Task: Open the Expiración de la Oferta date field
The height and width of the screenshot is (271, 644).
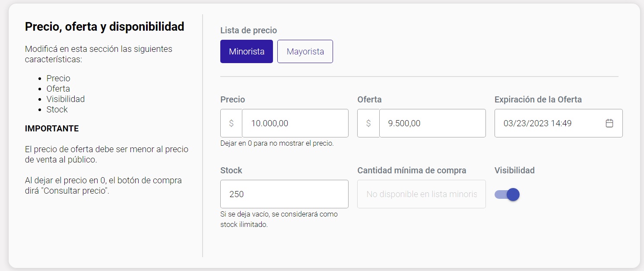Action: pyautogui.click(x=558, y=123)
